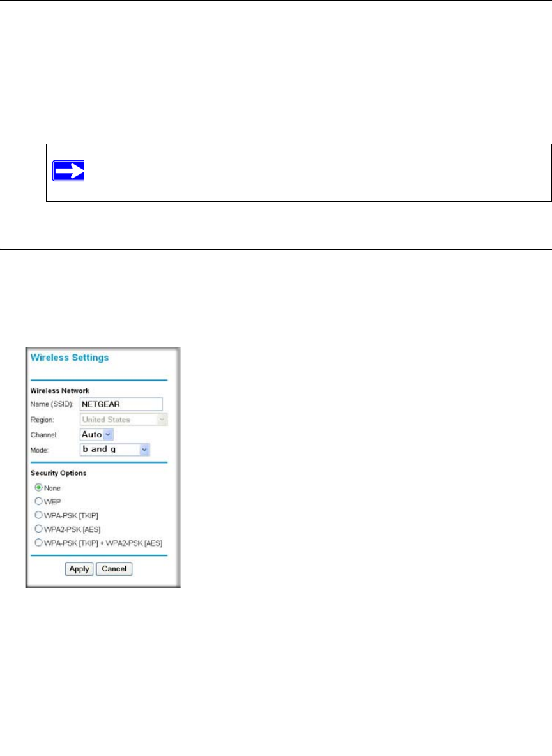Open the Mode dropdown showing b and g
The image size is (552, 756).
[115, 450]
